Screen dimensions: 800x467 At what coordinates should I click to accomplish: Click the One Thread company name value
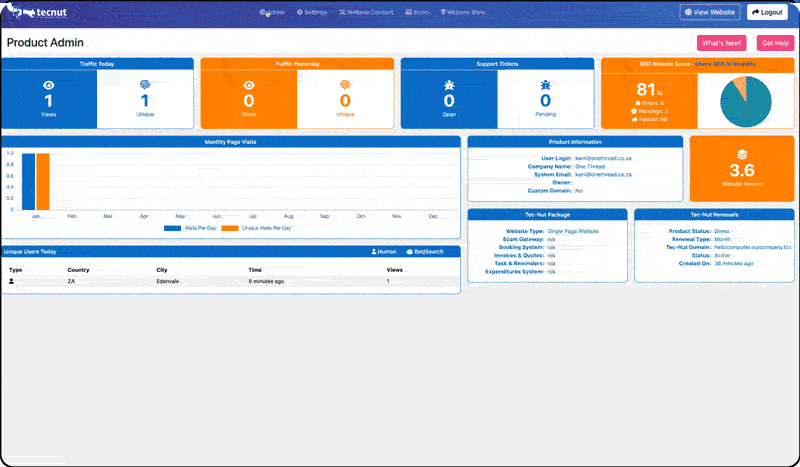[x=590, y=166]
